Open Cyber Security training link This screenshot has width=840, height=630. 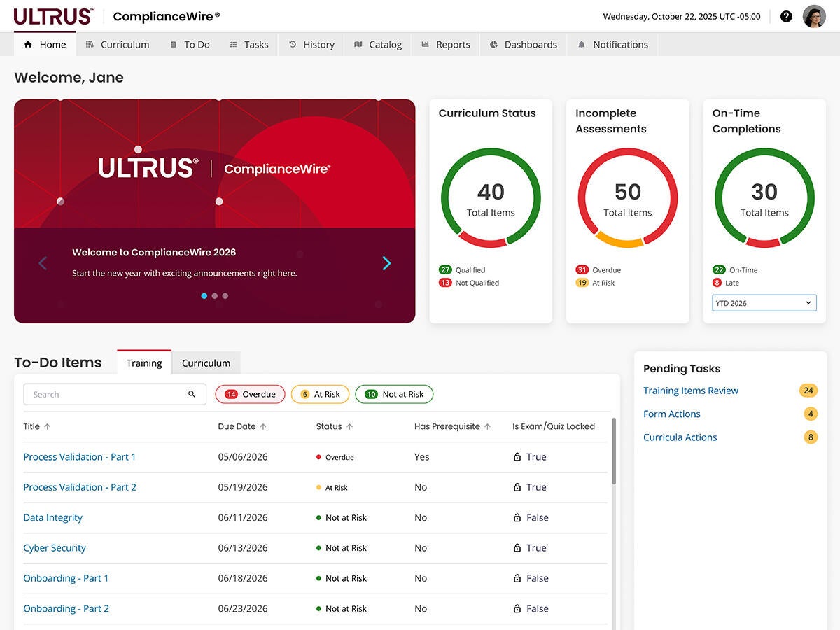[x=55, y=548]
